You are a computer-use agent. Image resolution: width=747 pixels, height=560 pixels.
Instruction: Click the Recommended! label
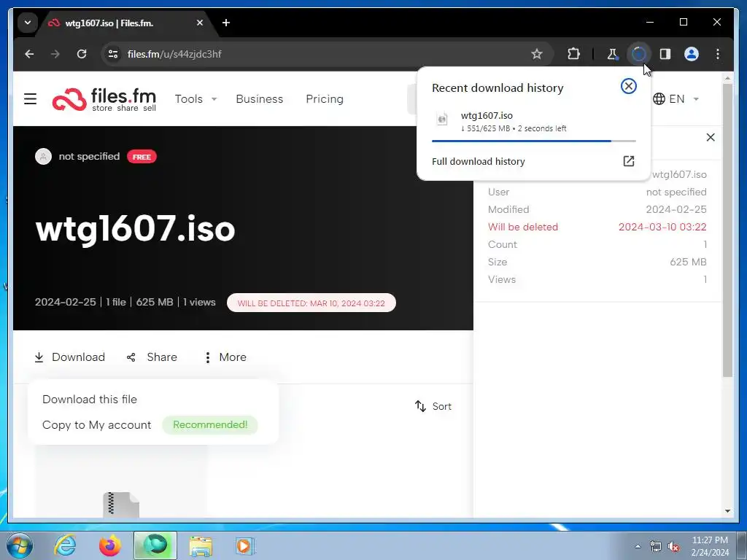click(x=210, y=425)
